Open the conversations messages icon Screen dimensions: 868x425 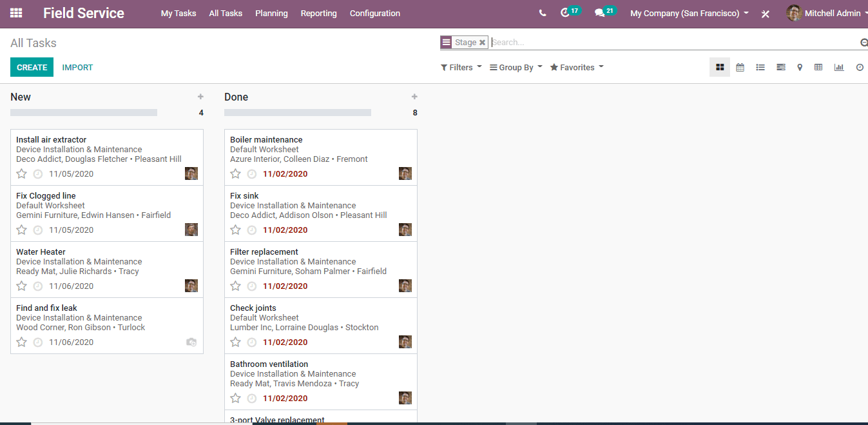[600, 13]
